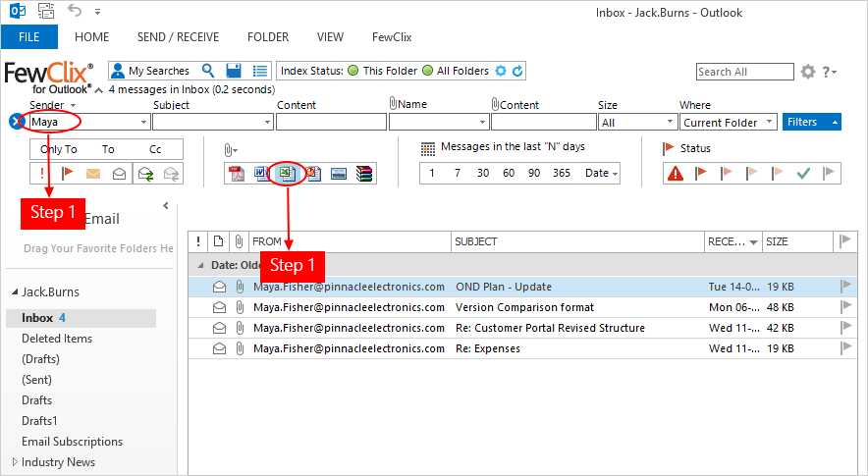Filter by archive (RAR) attachment icon
Image resolution: width=868 pixels, height=476 pixels.
pyautogui.click(x=363, y=174)
